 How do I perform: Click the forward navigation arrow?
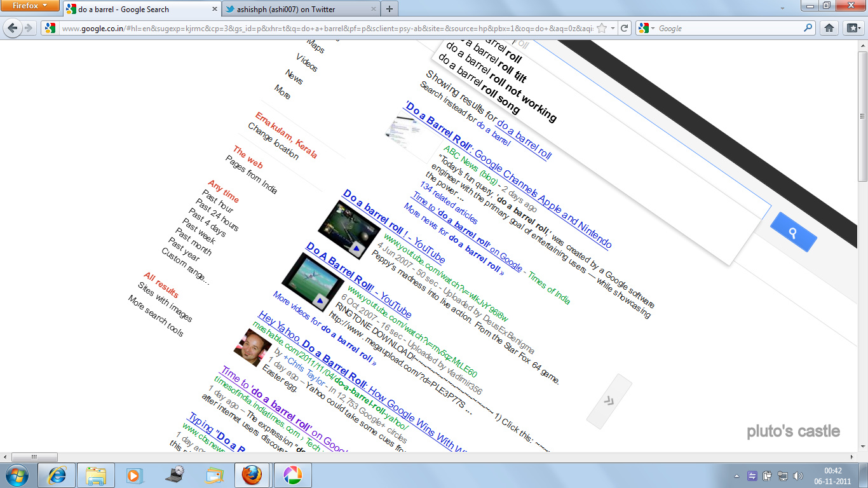(x=29, y=28)
